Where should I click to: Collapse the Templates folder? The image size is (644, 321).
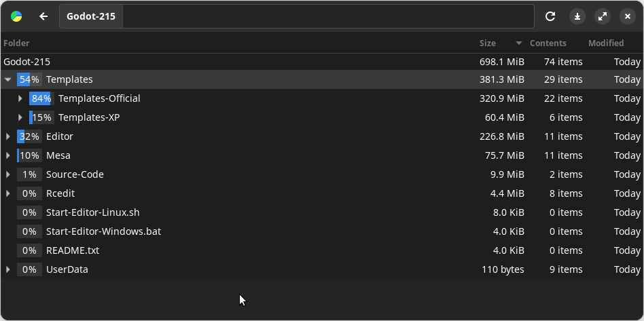(8, 79)
